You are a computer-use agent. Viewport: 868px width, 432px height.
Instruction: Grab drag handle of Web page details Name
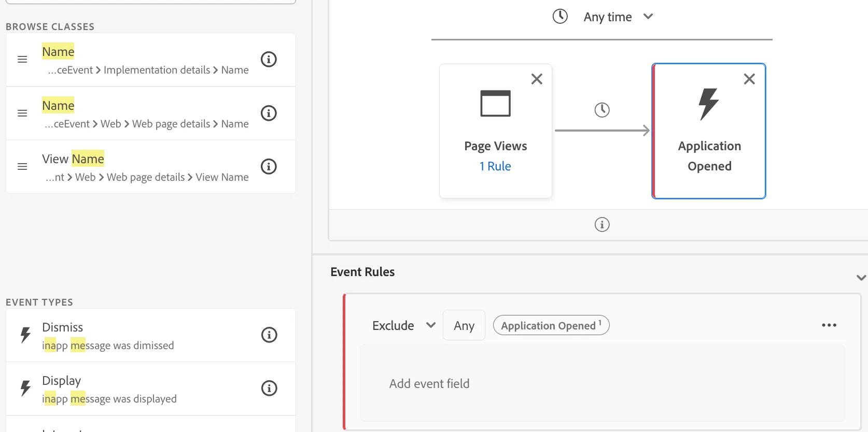(22, 113)
